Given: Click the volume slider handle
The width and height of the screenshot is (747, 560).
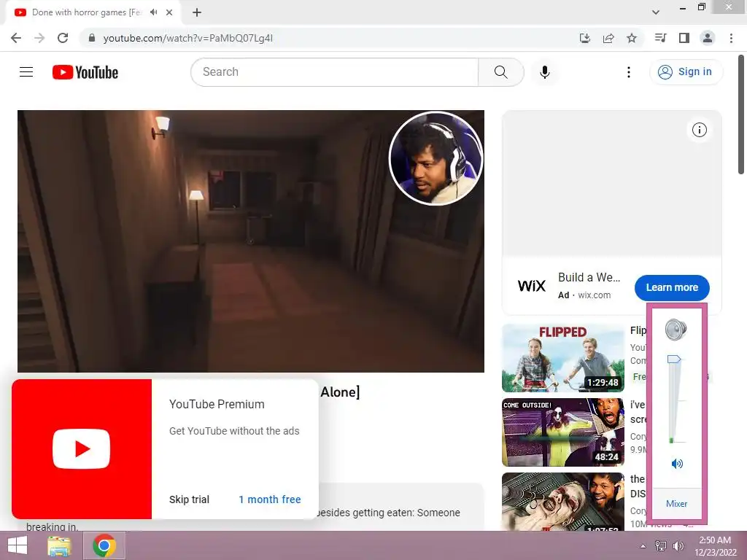Looking at the screenshot, I should click(x=674, y=359).
